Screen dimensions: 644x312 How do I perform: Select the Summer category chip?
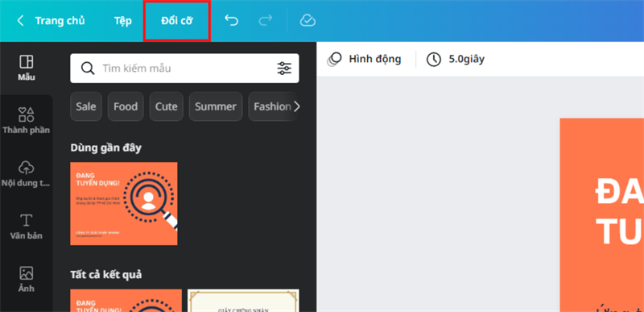click(216, 106)
